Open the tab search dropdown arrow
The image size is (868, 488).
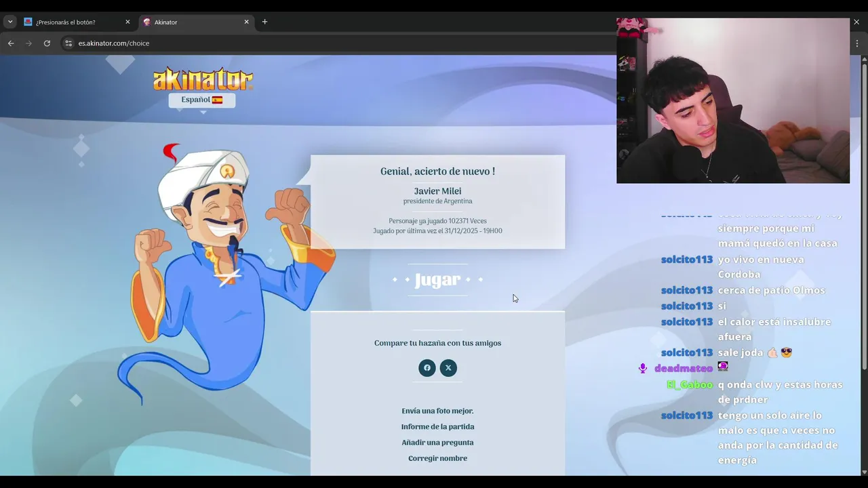pos(9,22)
